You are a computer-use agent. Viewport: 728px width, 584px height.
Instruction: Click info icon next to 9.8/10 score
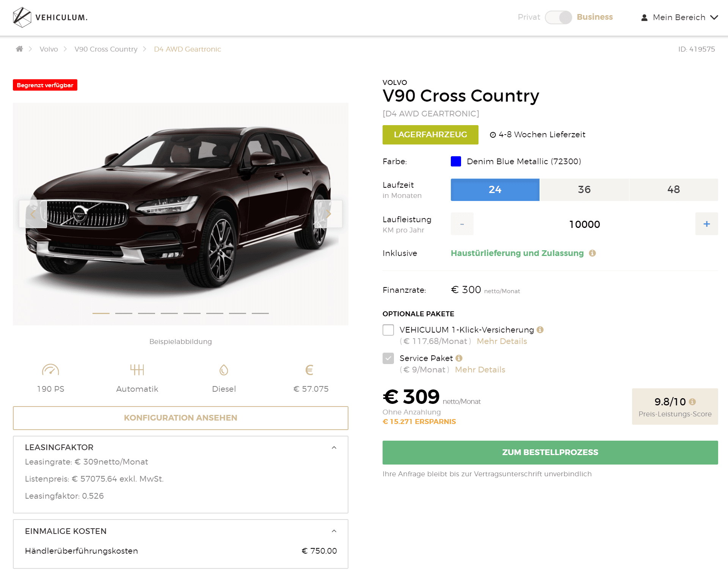coord(692,402)
